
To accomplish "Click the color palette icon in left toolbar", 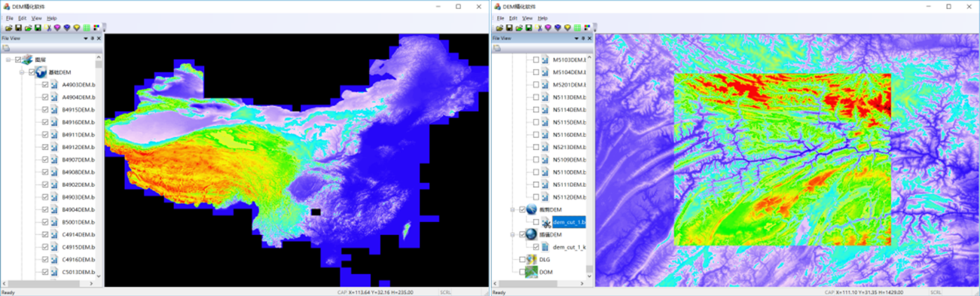I will [96, 28].
